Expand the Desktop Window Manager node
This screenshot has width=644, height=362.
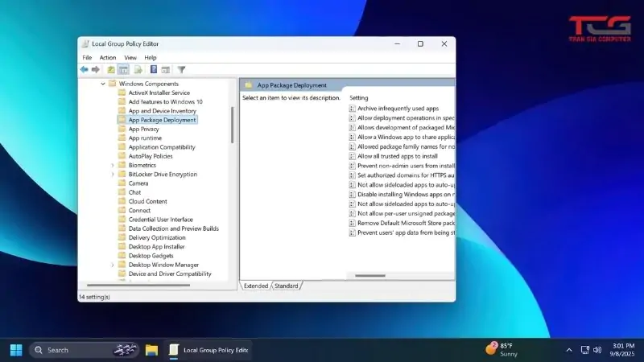[113, 265]
